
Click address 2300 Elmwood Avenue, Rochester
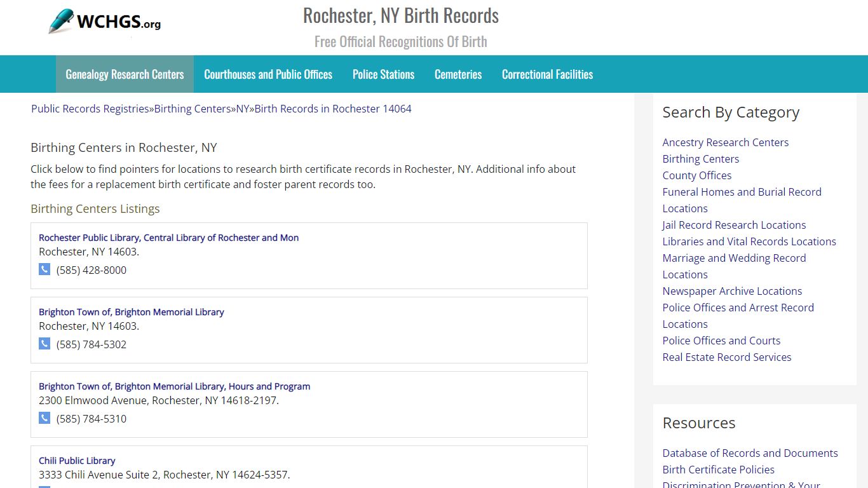click(x=159, y=400)
